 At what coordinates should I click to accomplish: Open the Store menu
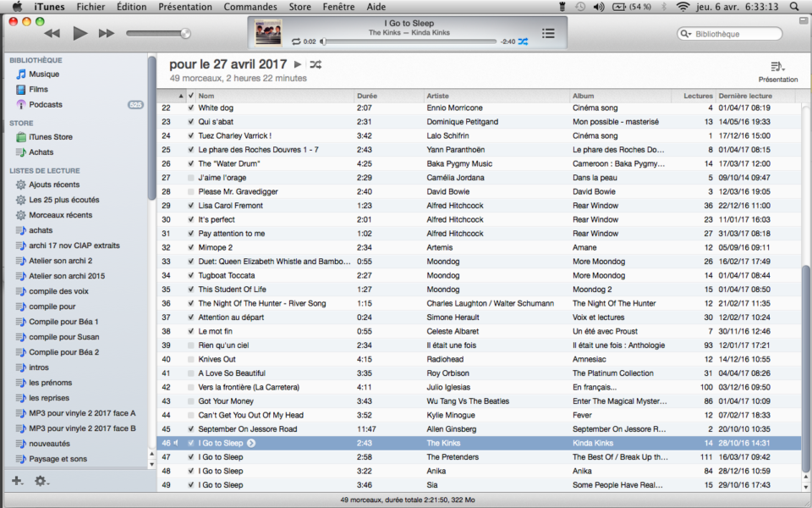(x=299, y=7)
